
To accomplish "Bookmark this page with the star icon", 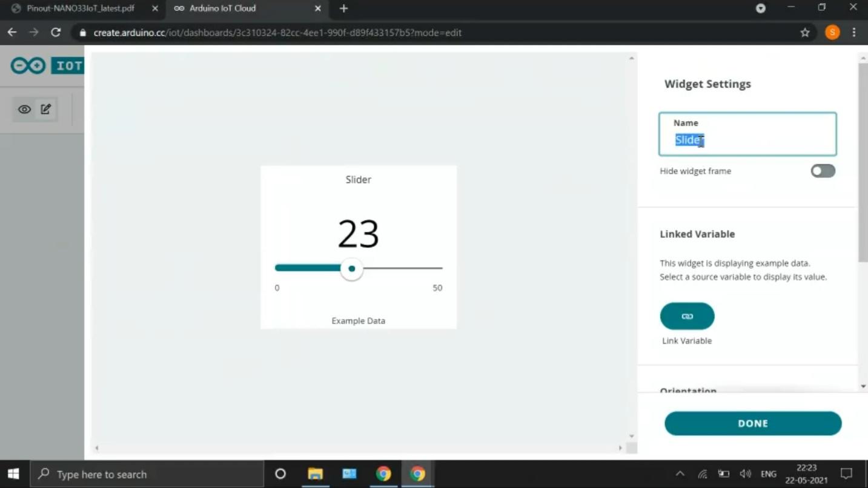I will click(805, 33).
